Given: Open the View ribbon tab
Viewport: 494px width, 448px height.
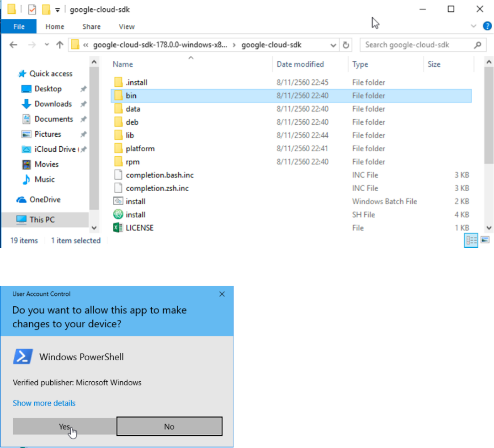Looking at the screenshot, I should coord(127,27).
